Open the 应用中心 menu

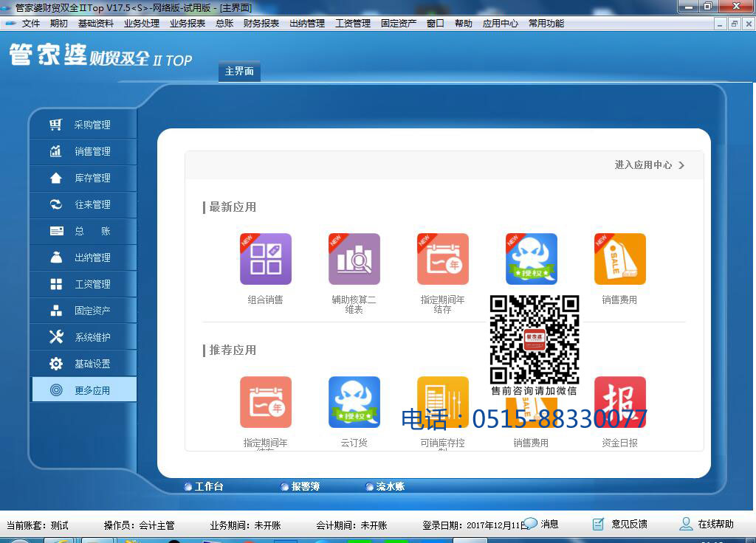click(500, 23)
